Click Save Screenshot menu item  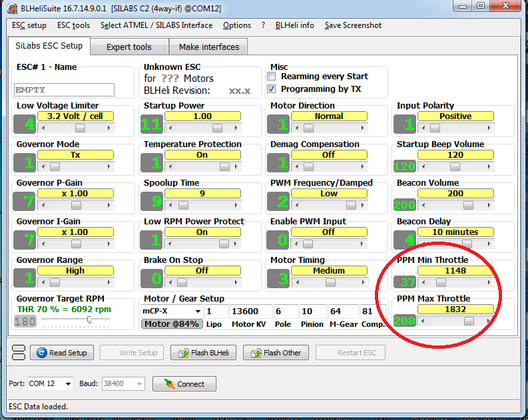353,25
